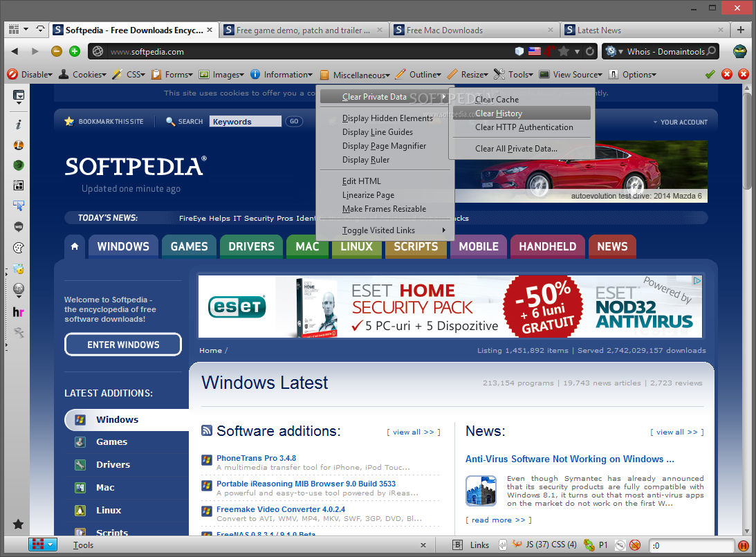The height and width of the screenshot is (557, 756).
Task: Open the Cookies dropdown menu
Action: click(x=82, y=74)
